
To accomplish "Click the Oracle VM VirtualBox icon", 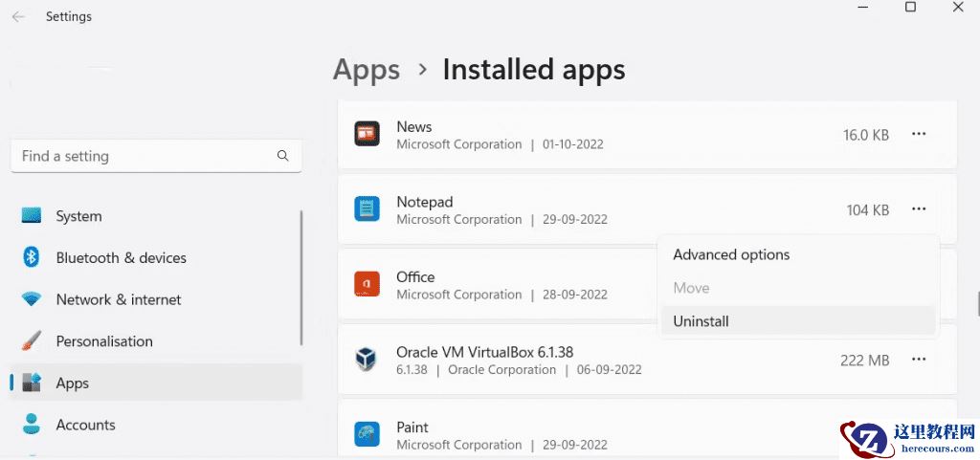I will tap(366, 360).
